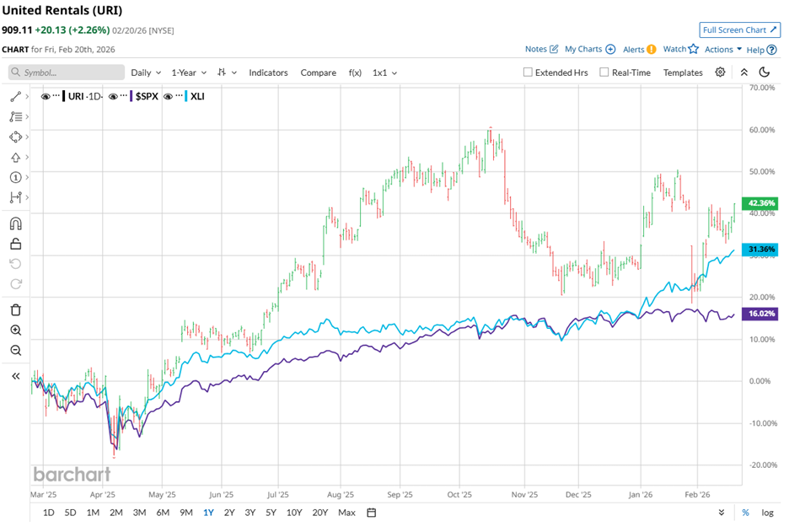The height and width of the screenshot is (532, 789).
Task: Open the Full Screen Chart button
Action: pos(739,30)
